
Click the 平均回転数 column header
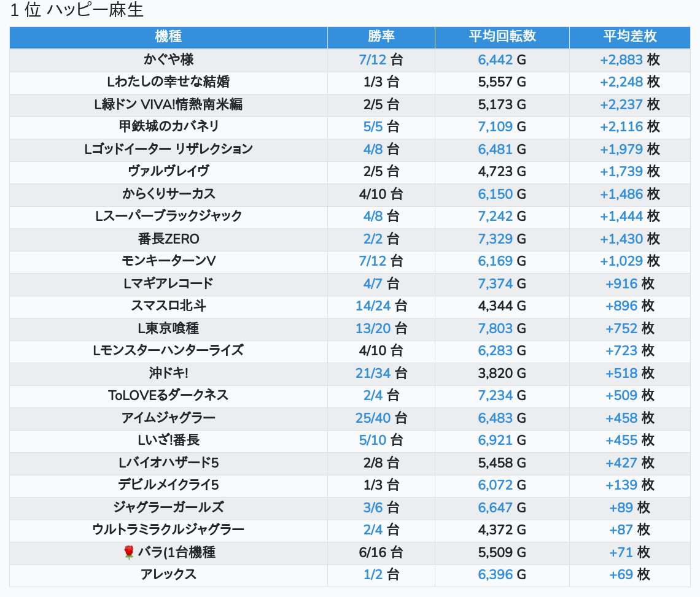pyautogui.click(x=502, y=37)
